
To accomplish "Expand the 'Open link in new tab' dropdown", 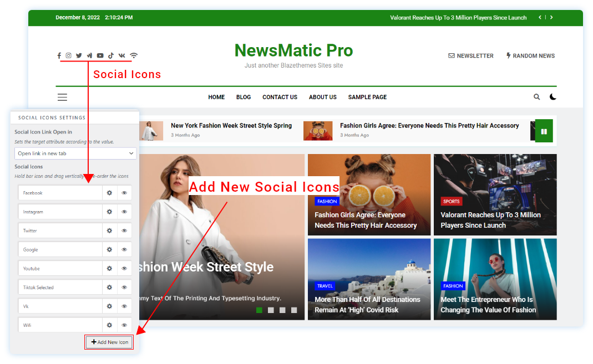I will (x=75, y=153).
